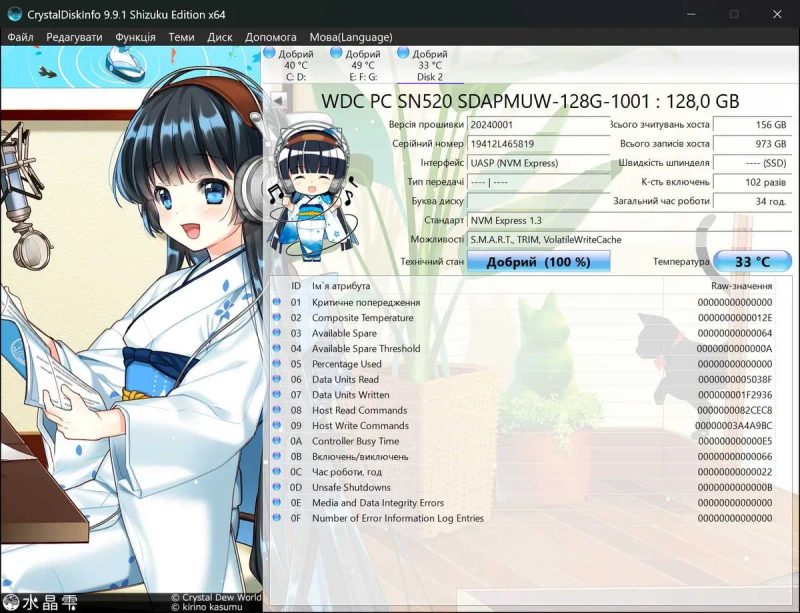The image size is (800, 613).
Task: Click the NVM Express 1.3 standard field
Action: [629, 220]
